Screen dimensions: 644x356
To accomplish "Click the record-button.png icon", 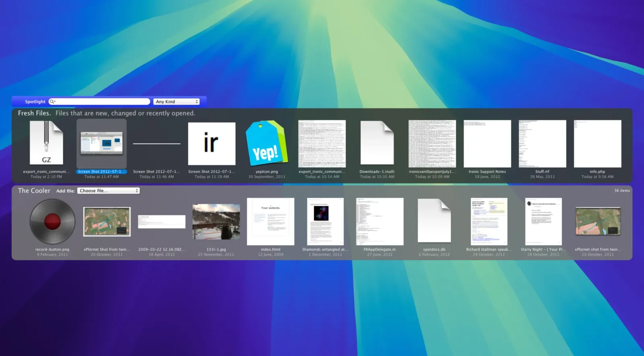I will click(52, 221).
